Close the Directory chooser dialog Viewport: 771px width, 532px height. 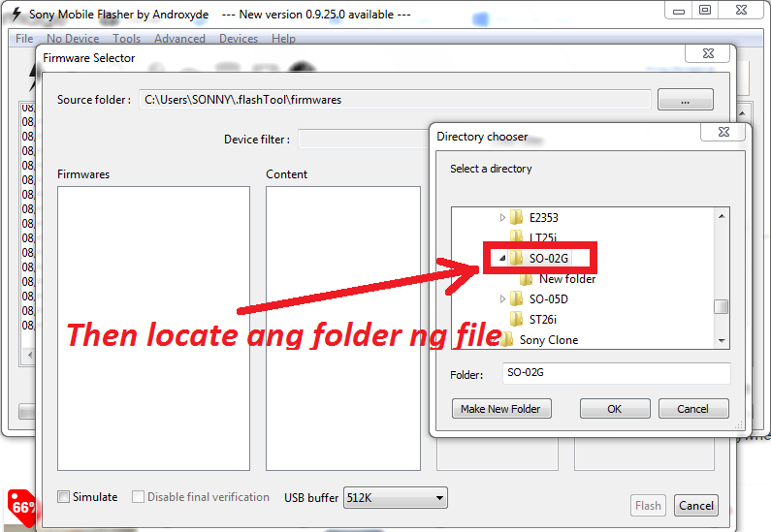(x=723, y=132)
